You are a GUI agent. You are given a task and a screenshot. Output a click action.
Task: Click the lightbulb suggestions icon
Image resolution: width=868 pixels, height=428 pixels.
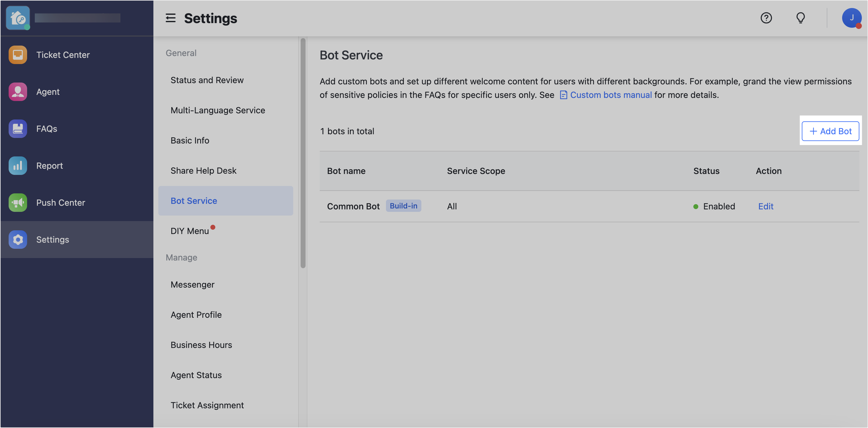click(801, 18)
